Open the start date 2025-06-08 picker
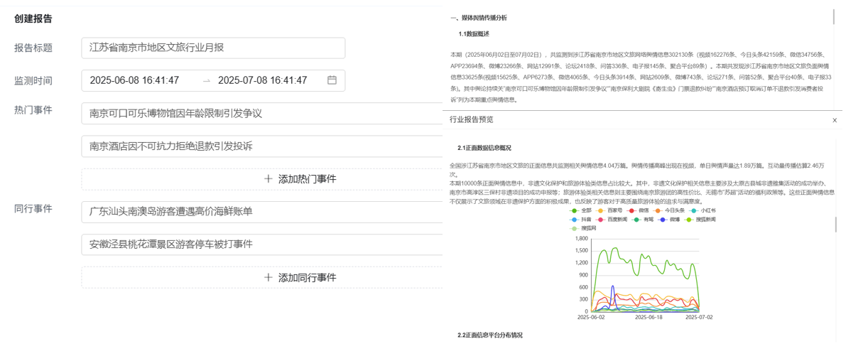This screenshot has width=868, height=344. click(135, 80)
